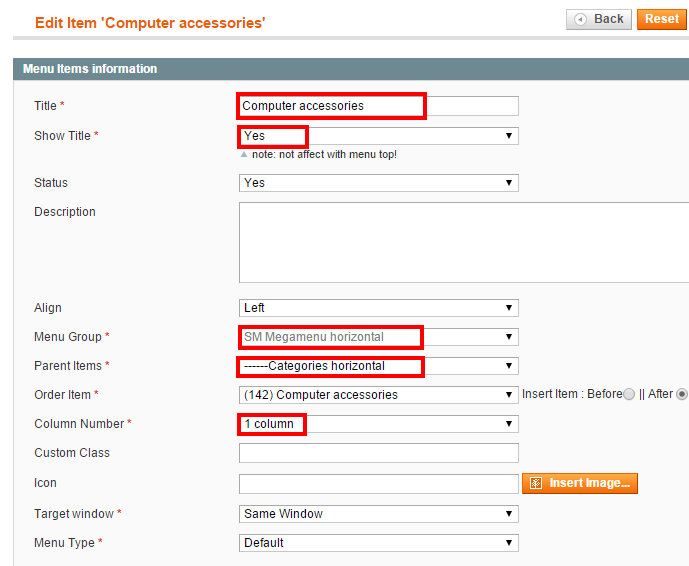
Task: Click the Reset button
Action: click(662, 19)
